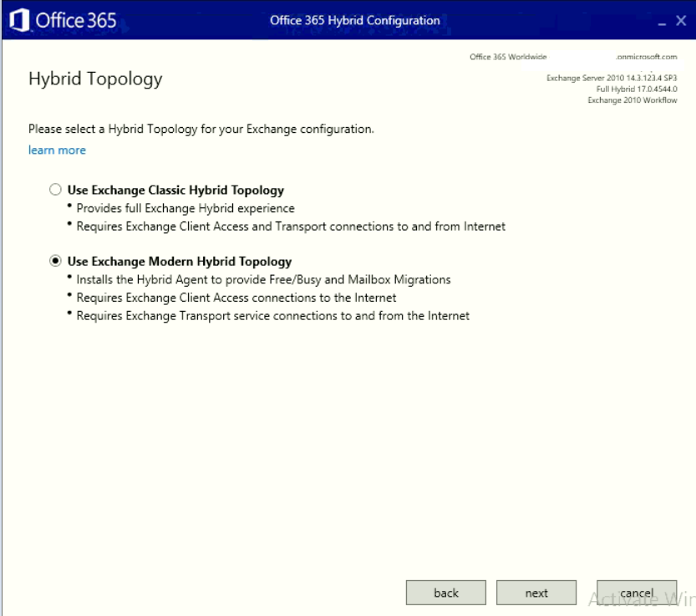696x616 pixels.
Task: Click the Office 365 logo icon
Action: [19, 20]
